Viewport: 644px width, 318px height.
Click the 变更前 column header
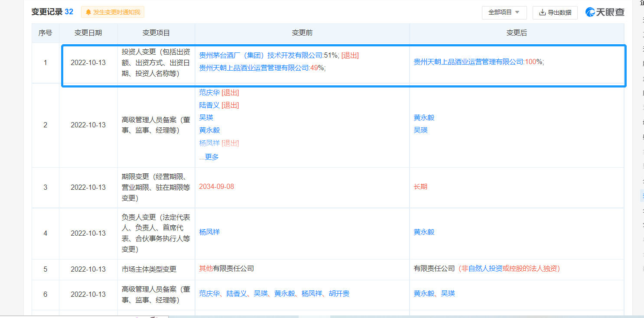coord(302,33)
